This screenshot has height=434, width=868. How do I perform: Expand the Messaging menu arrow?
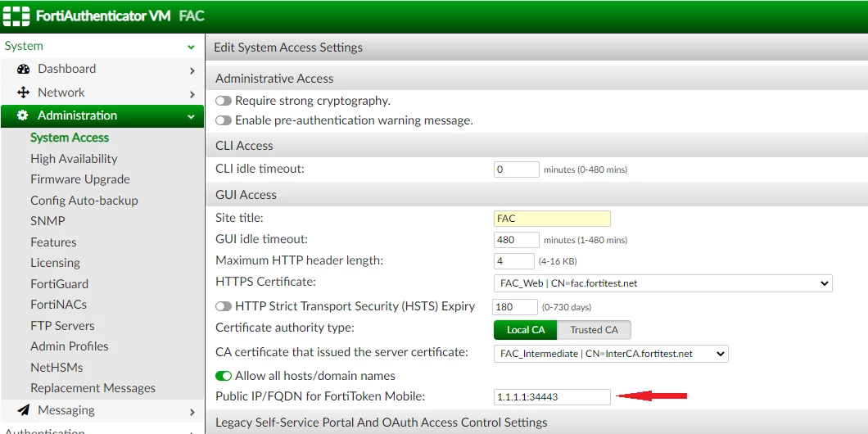click(x=192, y=411)
